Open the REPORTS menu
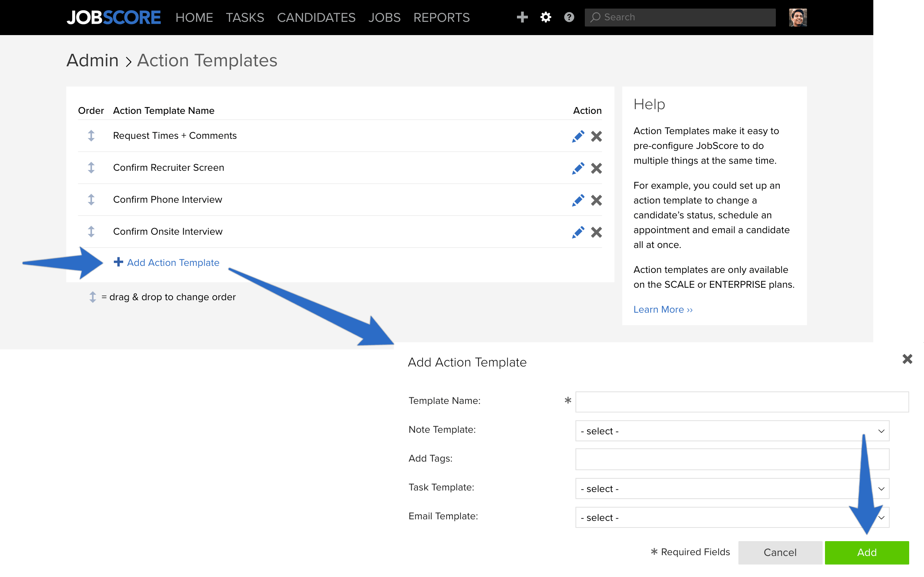Screen dimensions: 924x577 tap(441, 18)
